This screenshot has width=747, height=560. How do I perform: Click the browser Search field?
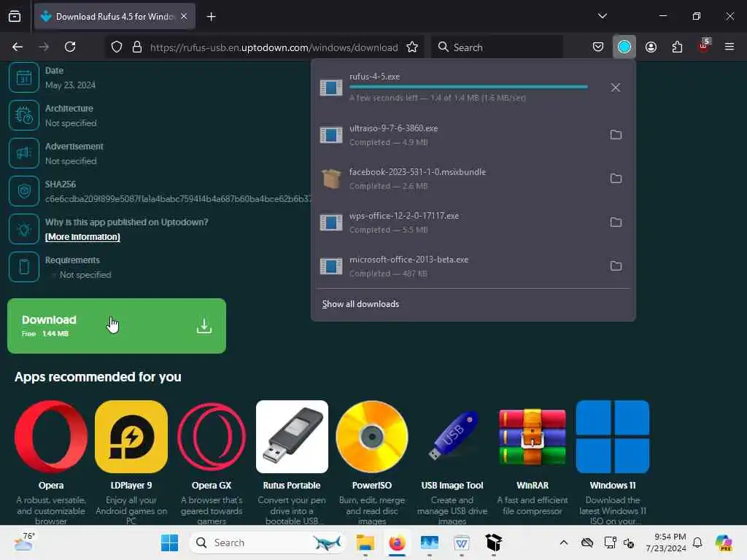(x=497, y=47)
